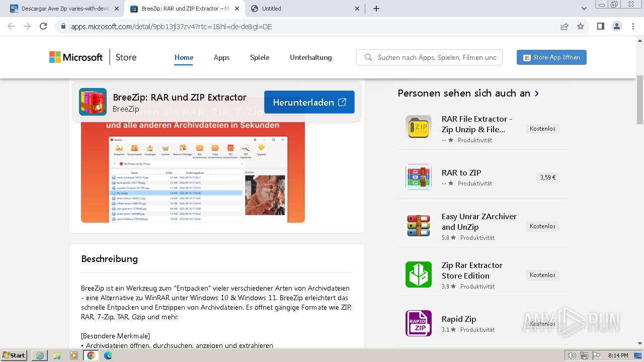Open RAR File Extractor title link
The image size is (644, 362).
click(x=477, y=124)
